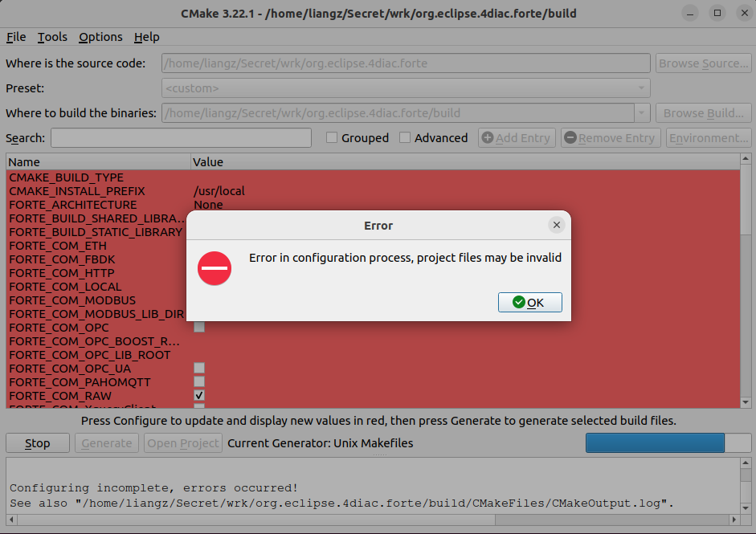Toggle FORTE_COM_PAHOMQTT checkbox
This screenshot has height=534, width=756.
pos(199,381)
